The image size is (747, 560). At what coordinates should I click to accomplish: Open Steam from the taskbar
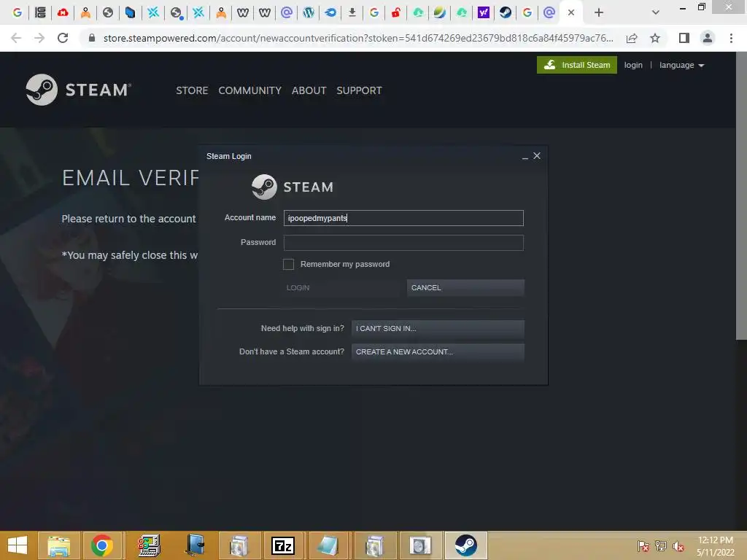465,545
